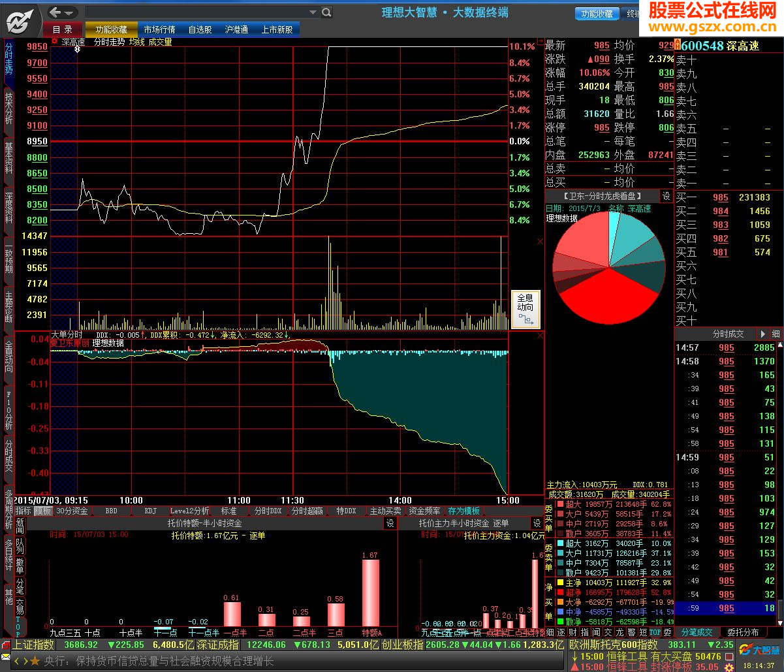Open the dropdown arrow beside the back button

[69, 12]
